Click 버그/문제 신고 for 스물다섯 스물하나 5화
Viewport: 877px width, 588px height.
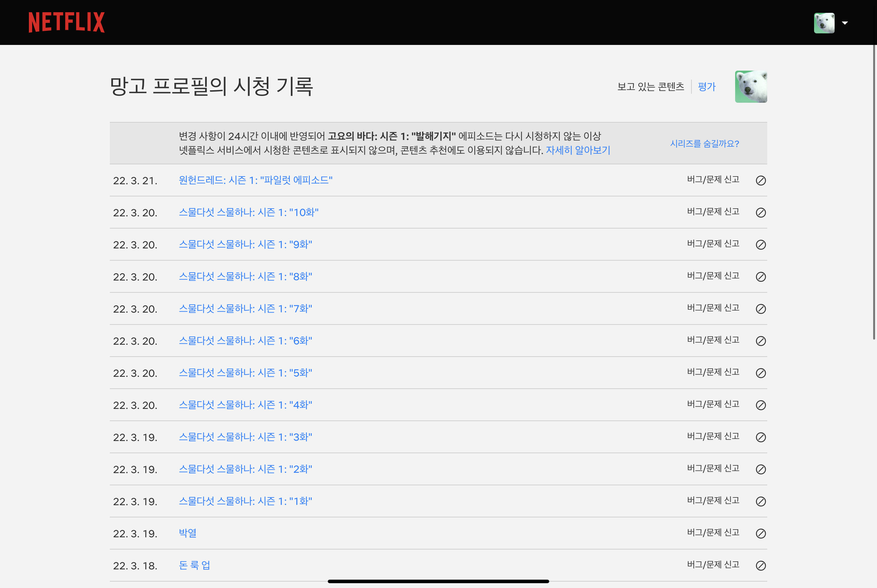(x=713, y=372)
